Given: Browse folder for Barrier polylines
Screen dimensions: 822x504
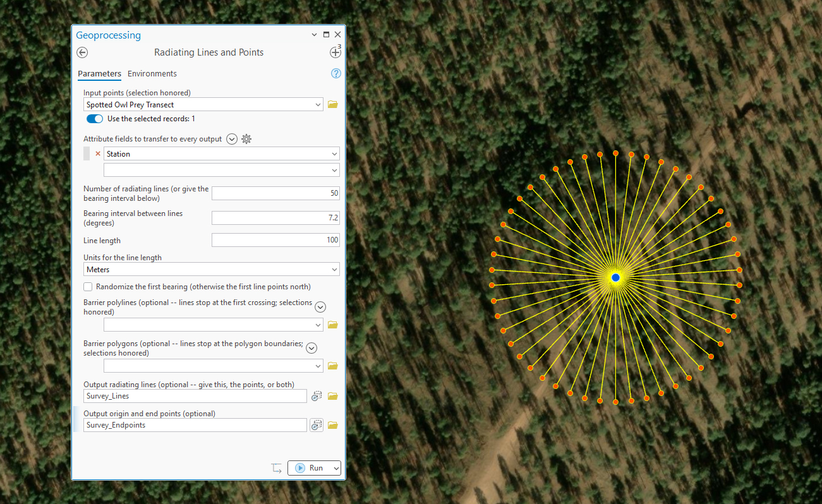Looking at the screenshot, I should (333, 325).
